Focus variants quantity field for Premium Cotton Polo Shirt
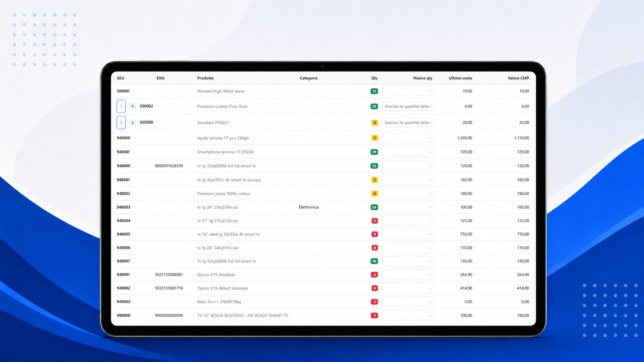 click(x=408, y=106)
